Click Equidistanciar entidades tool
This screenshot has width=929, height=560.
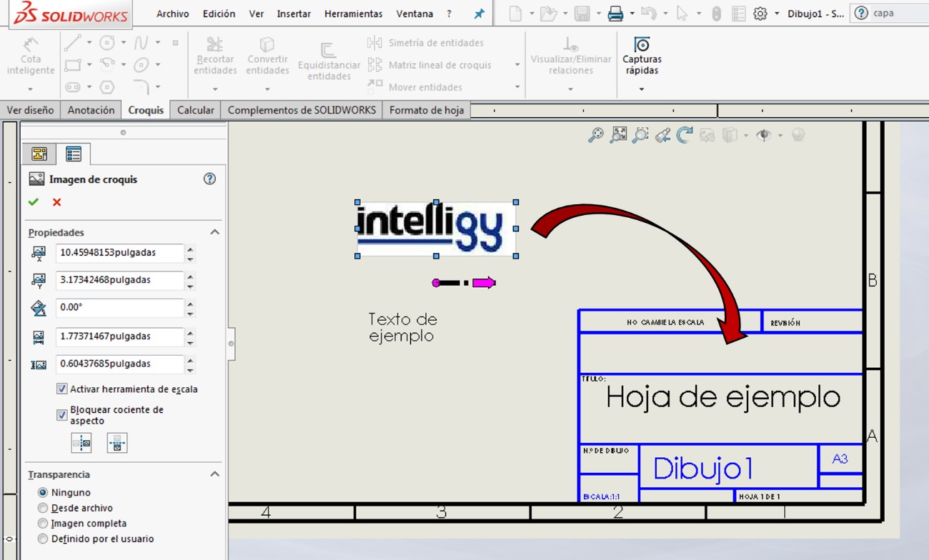click(x=329, y=61)
